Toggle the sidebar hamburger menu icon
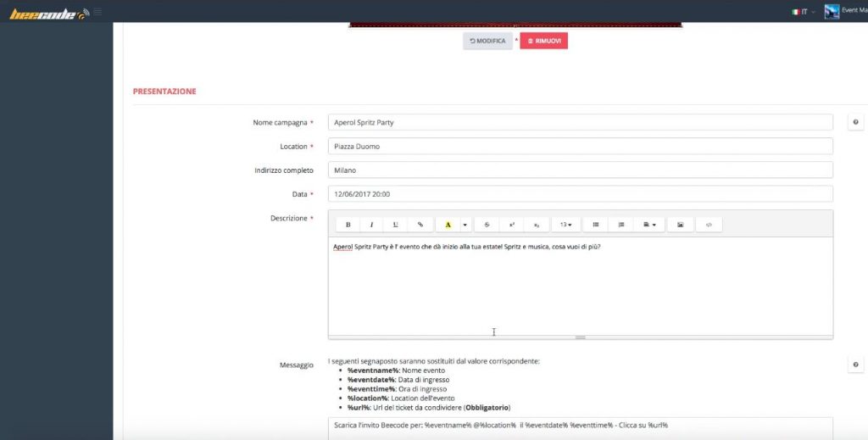The width and height of the screenshot is (868, 440). [97, 12]
